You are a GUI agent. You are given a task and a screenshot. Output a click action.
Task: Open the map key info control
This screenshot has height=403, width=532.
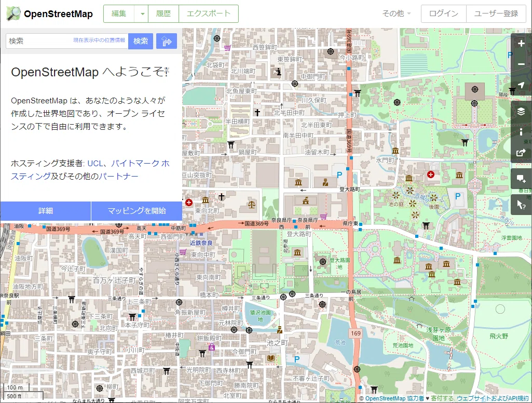(x=521, y=132)
